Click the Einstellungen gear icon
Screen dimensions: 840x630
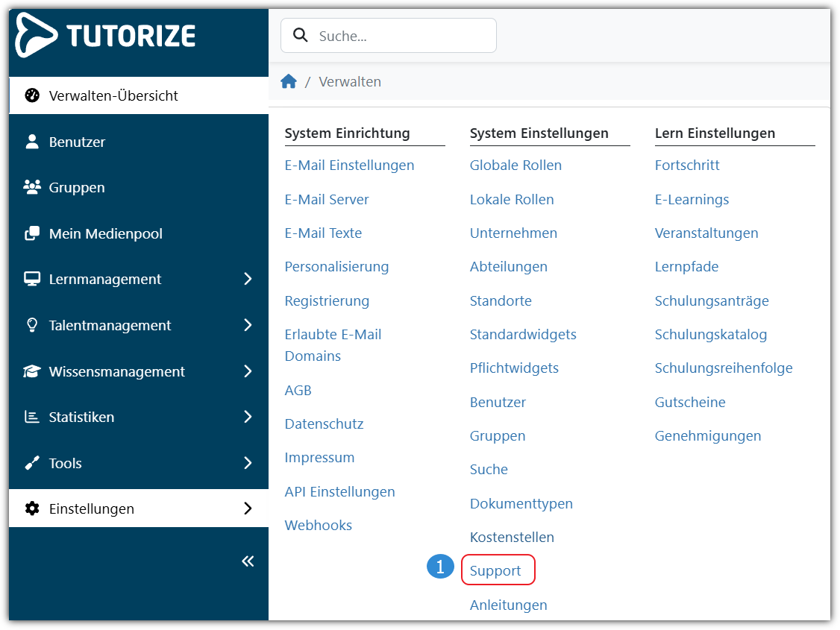(32, 508)
